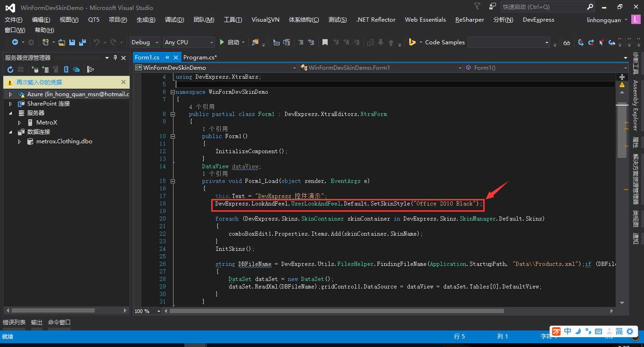Click the green Start debugging play icon

click(x=222, y=42)
